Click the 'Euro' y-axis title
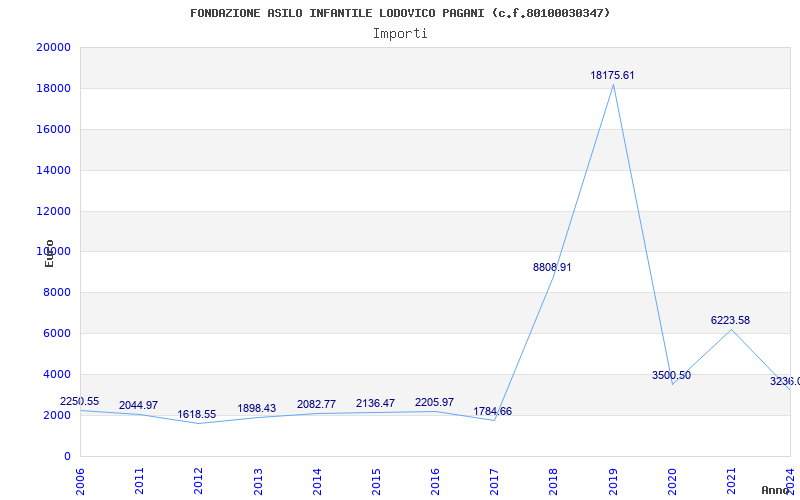The height and width of the screenshot is (500, 800). [x=49, y=253]
